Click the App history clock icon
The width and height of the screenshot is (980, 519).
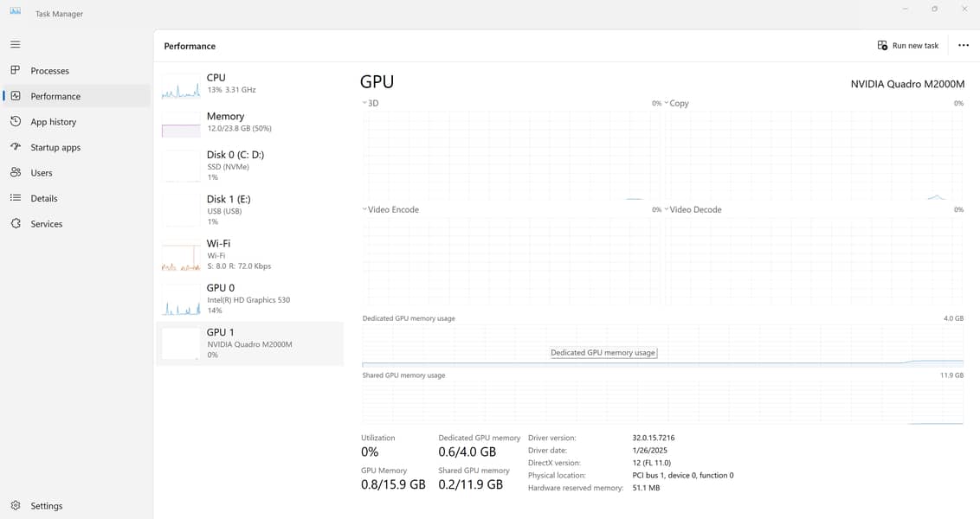coord(16,121)
